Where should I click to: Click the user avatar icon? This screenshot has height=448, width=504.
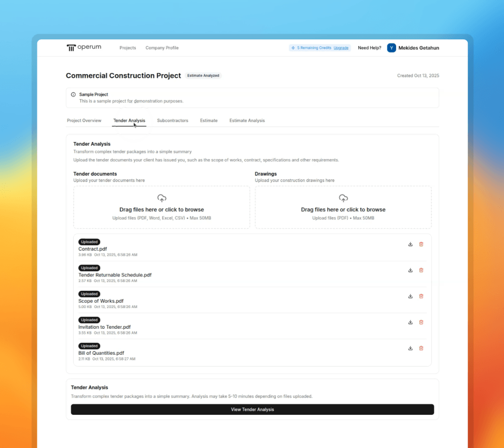(391, 48)
